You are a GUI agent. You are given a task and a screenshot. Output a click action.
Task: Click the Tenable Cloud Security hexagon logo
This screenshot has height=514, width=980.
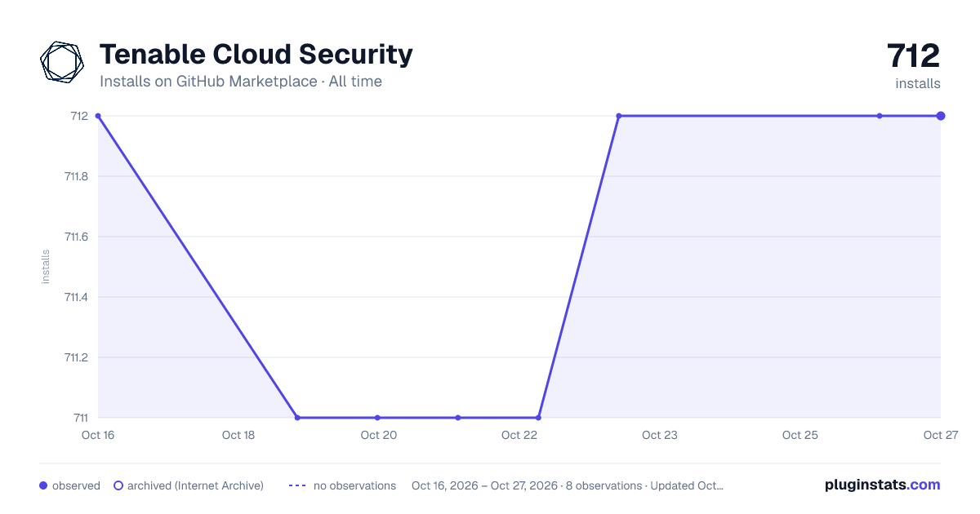coord(62,62)
